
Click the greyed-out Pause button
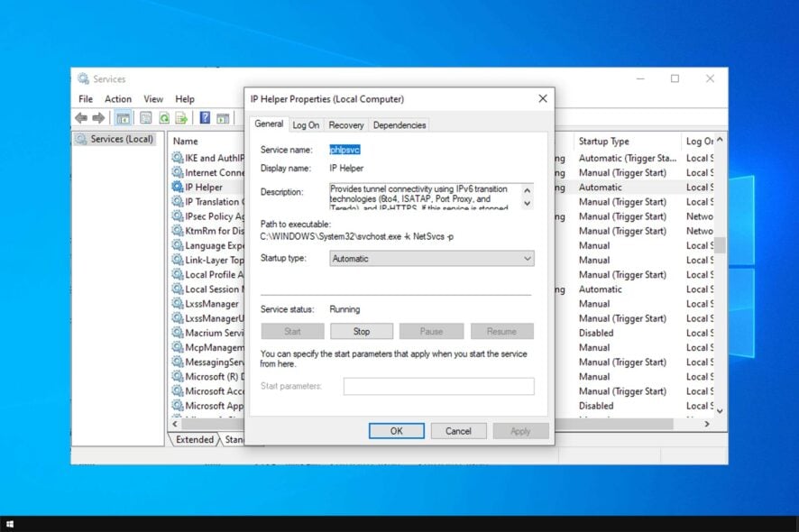431,331
